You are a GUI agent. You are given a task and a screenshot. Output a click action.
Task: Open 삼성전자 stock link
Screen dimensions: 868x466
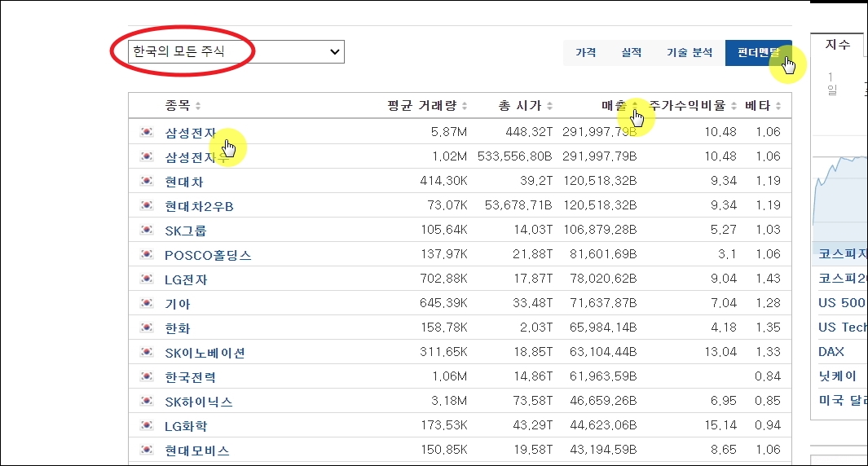191,133
